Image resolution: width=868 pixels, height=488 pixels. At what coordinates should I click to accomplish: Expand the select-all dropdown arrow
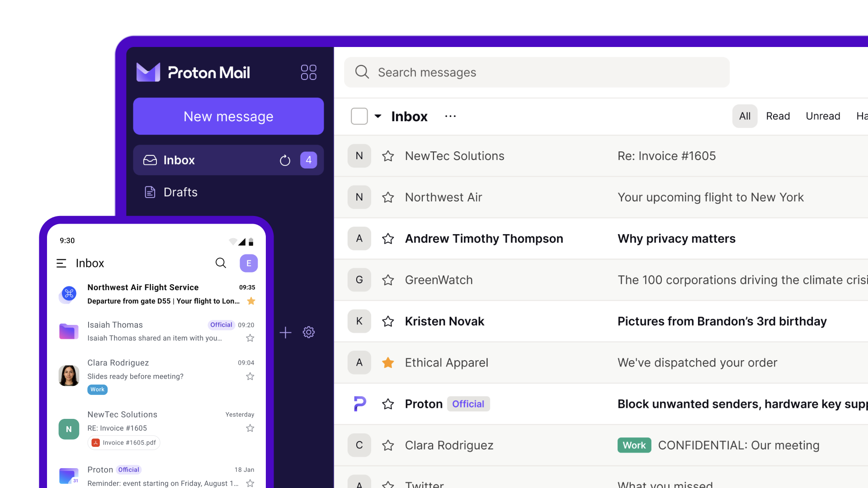point(378,116)
